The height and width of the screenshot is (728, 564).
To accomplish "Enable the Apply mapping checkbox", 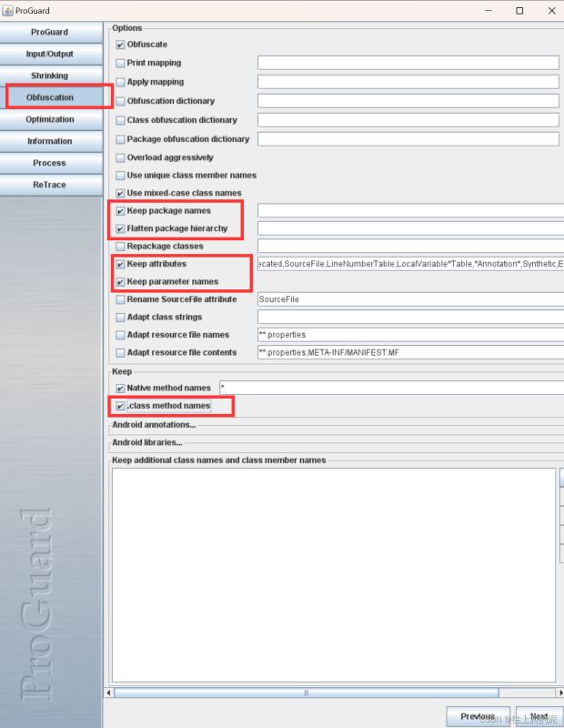I will click(120, 82).
